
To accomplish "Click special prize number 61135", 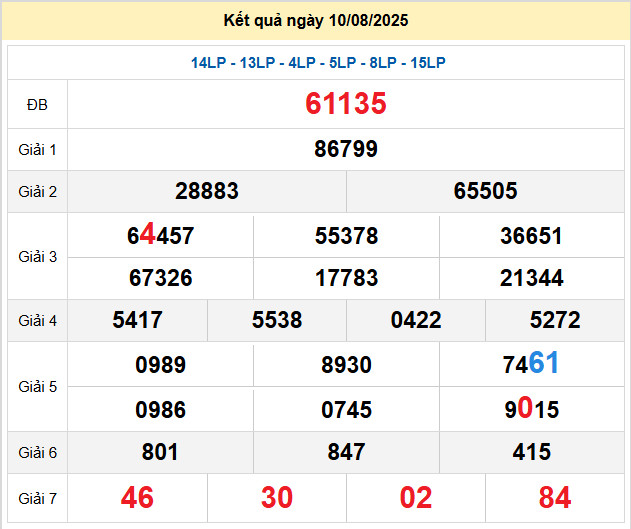I will coord(346,104).
